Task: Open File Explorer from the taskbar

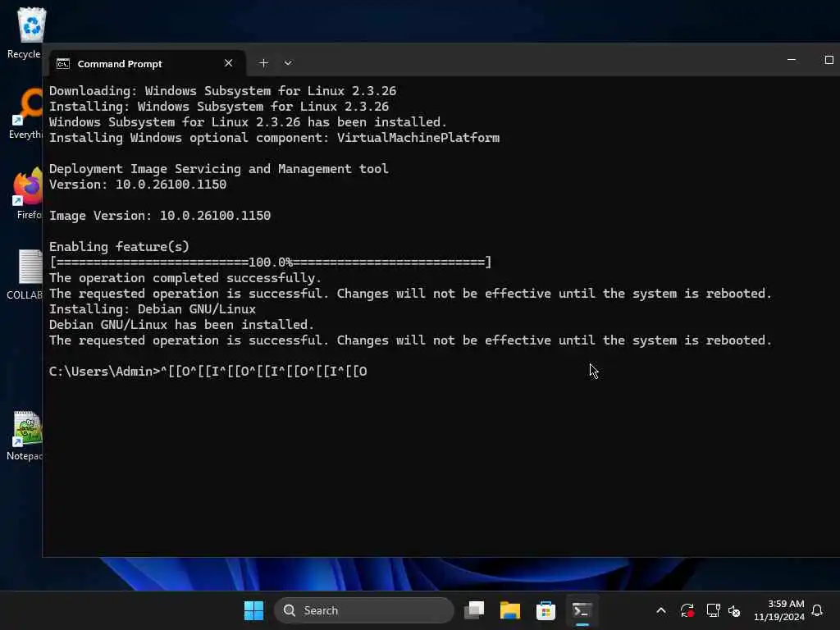Action: pos(510,610)
